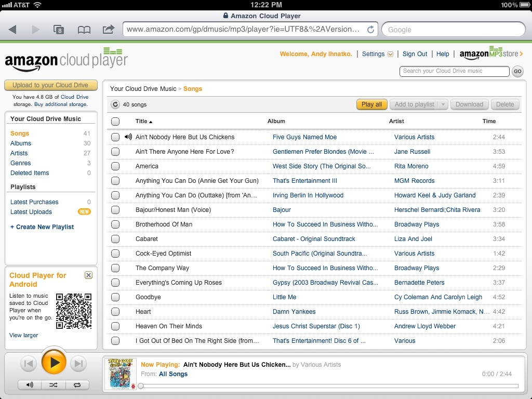Viewport: 532px width, 399px height.
Task: Tap the Safari share icon
Action: (x=109, y=29)
